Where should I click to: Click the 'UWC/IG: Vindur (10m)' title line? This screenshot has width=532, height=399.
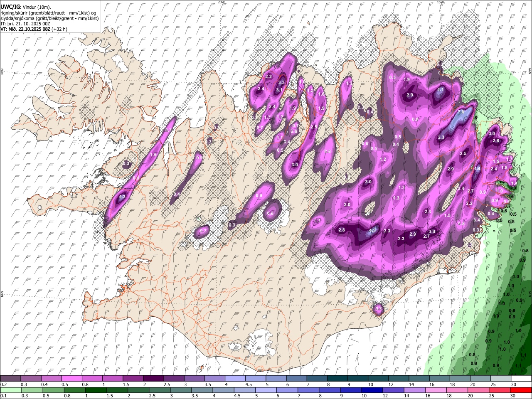pos(26,7)
